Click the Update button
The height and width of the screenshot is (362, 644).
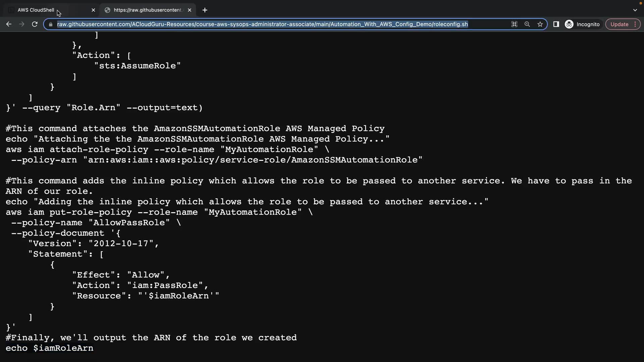[x=619, y=24]
